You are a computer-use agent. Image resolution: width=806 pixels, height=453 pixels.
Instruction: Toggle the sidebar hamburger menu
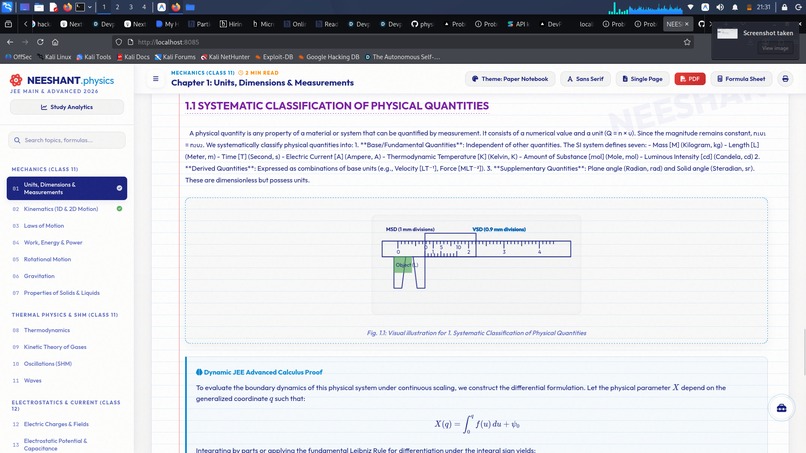(x=155, y=79)
